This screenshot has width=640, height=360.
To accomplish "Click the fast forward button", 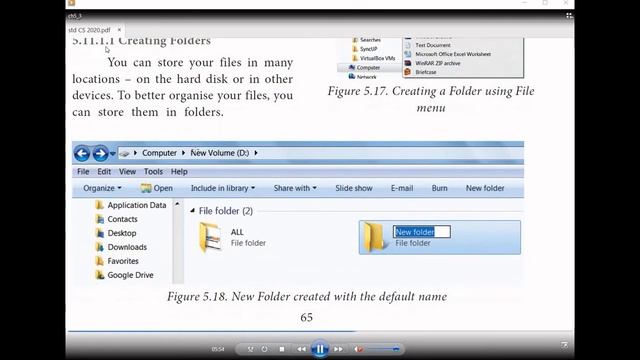I will (338, 349).
